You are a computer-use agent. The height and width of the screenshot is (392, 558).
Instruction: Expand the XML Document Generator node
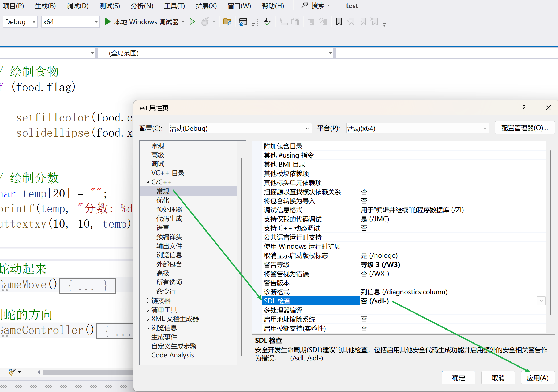[148, 319]
